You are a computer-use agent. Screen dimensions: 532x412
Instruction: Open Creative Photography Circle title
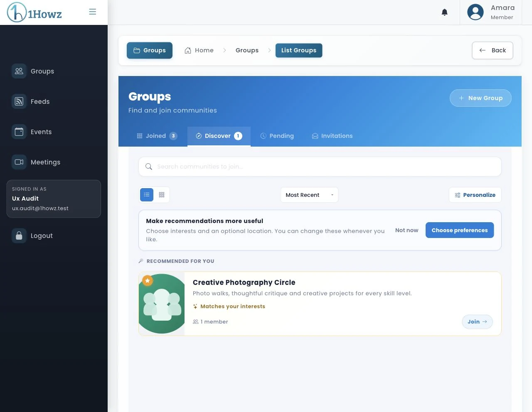pyautogui.click(x=244, y=282)
